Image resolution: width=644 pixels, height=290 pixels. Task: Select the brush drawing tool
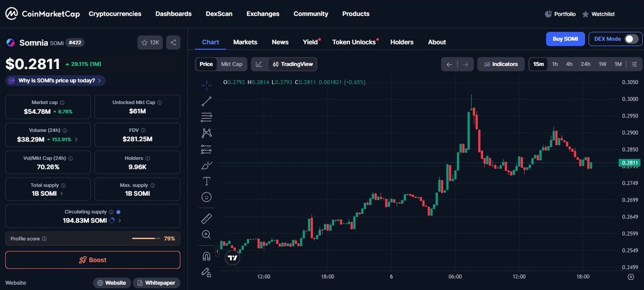coord(207,165)
